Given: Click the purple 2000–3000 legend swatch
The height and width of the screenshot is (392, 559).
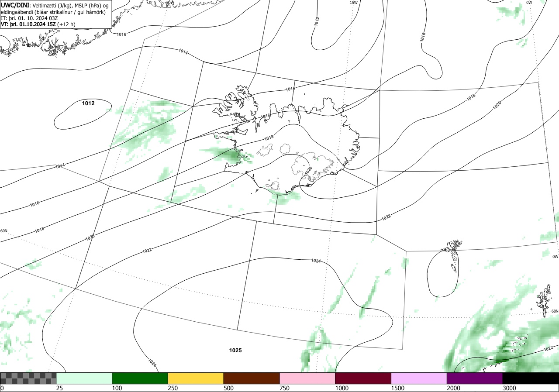Looking at the screenshot, I should [x=475, y=378].
